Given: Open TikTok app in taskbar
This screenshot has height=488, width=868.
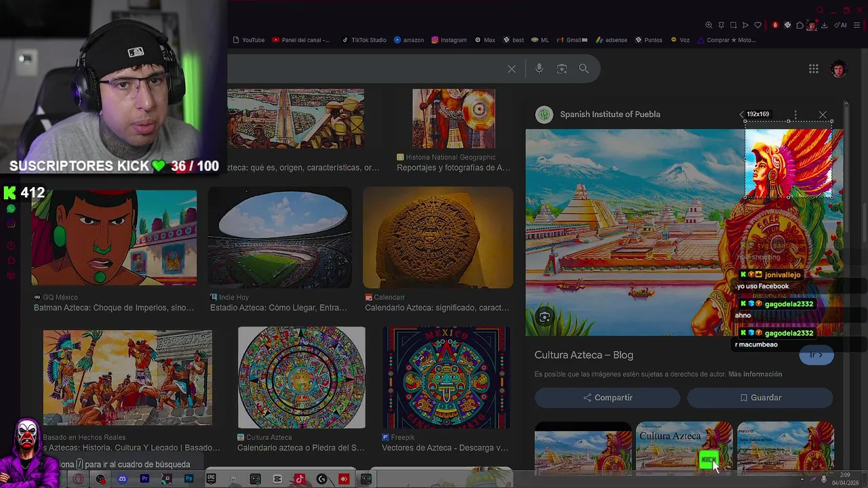Looking at the screenshot, I should tap(300, 479).
